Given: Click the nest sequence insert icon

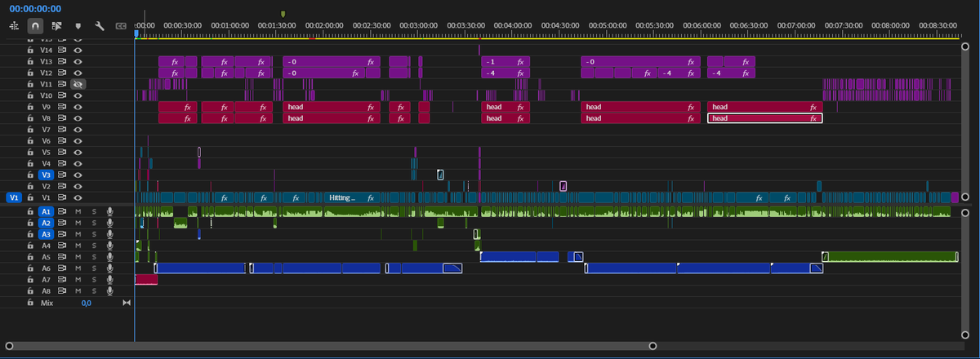Looking at the screenshot, I should 14,26.
